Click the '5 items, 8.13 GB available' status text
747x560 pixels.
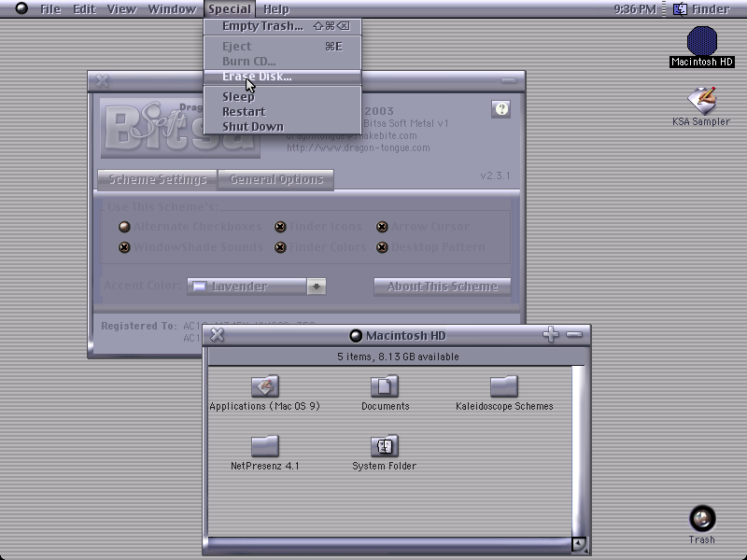click(x=398, y=357)
